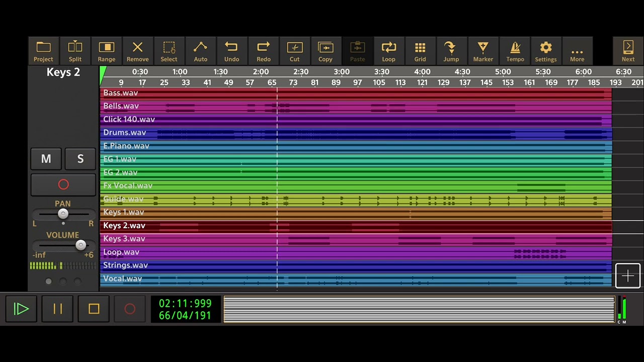Undo the last action
This screenshot has width=644, height=362.
point(231,51)
